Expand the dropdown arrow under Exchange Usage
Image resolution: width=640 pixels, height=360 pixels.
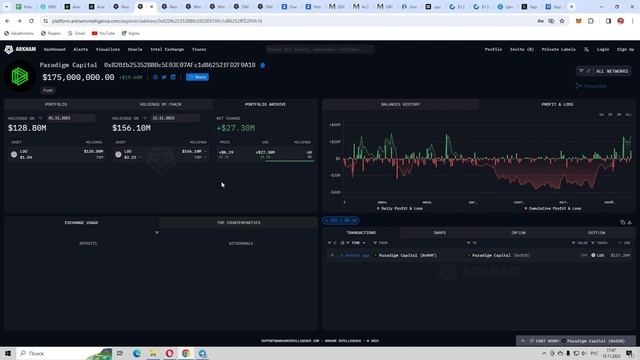(157, 233)
